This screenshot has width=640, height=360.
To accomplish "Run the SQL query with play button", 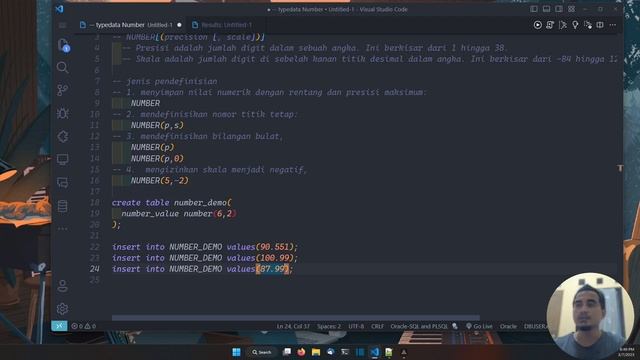I will click(x=538, y=25).
